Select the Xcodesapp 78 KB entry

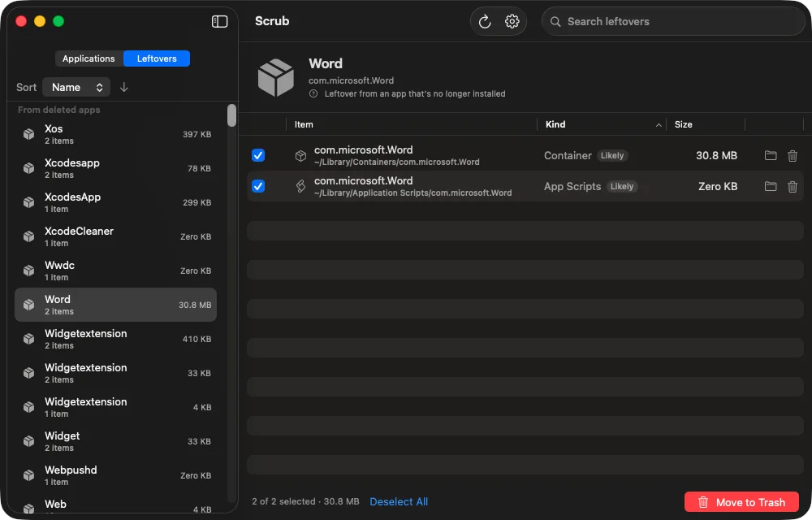(x=116, y=168)
